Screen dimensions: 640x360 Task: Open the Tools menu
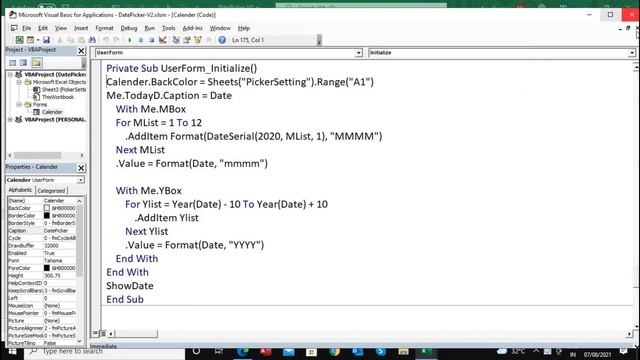pos(168,28)
